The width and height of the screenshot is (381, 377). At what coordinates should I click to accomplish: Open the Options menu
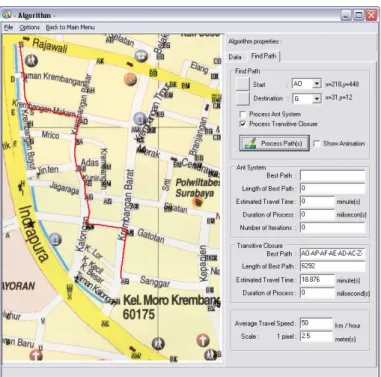pos(29,27)
